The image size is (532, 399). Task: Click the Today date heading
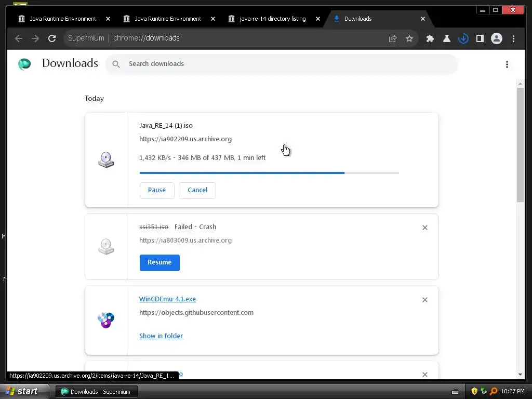pyautogui.click(x=94, y=98)
